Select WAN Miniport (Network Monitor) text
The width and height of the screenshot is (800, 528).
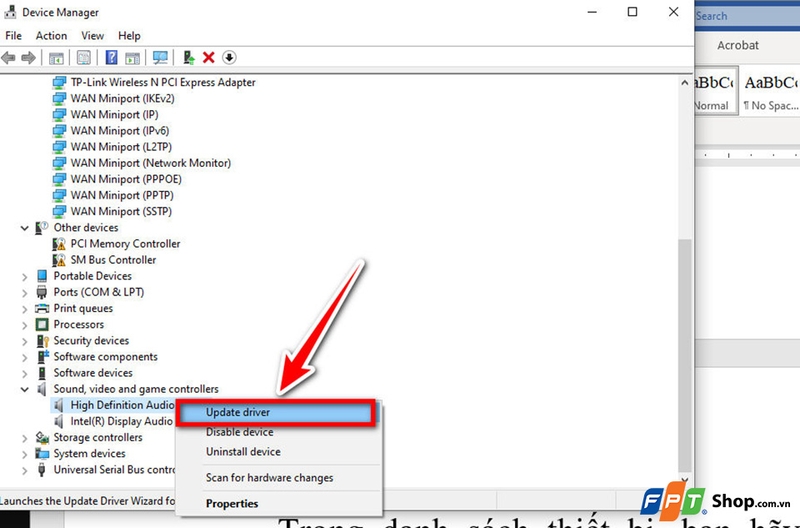[151, 163]
